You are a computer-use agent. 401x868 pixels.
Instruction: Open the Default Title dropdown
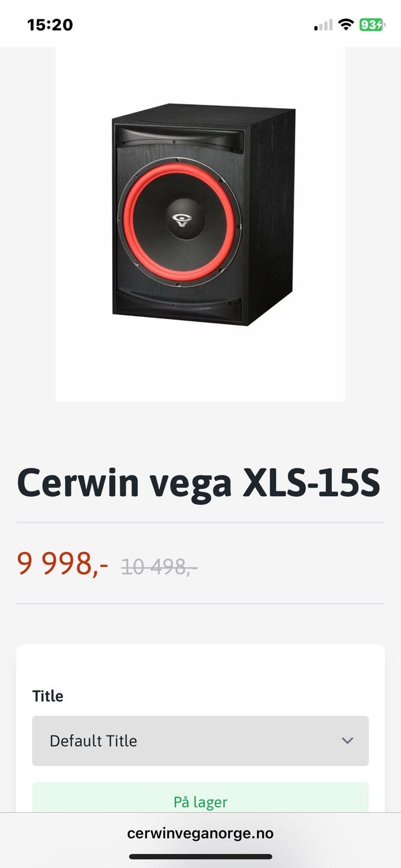[200, 741]
